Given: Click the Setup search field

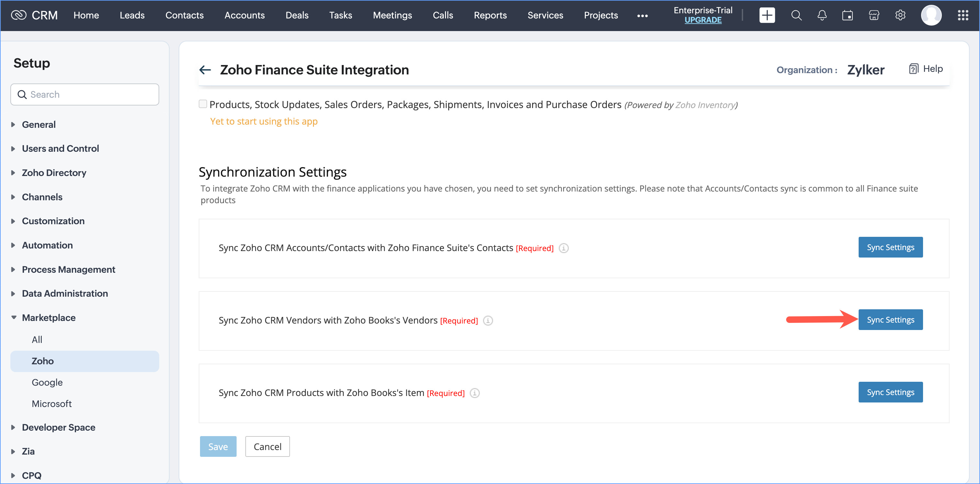Looking at the screenshot, I should [85, 94].
